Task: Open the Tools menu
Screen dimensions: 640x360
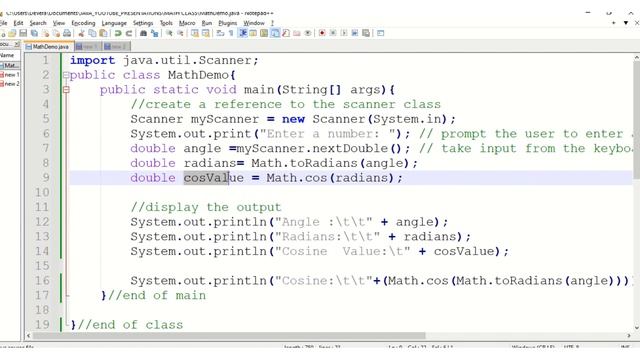Action: click(166, 23)
